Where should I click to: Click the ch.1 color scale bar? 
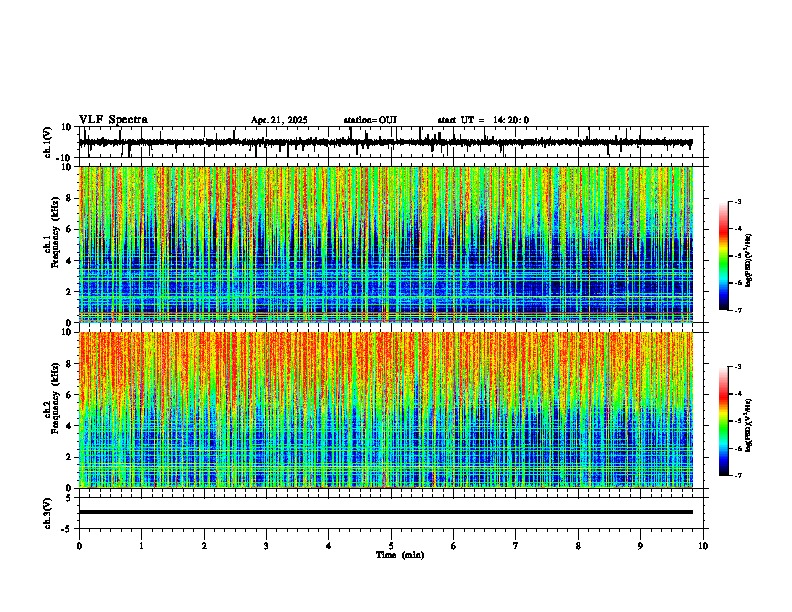724,256
